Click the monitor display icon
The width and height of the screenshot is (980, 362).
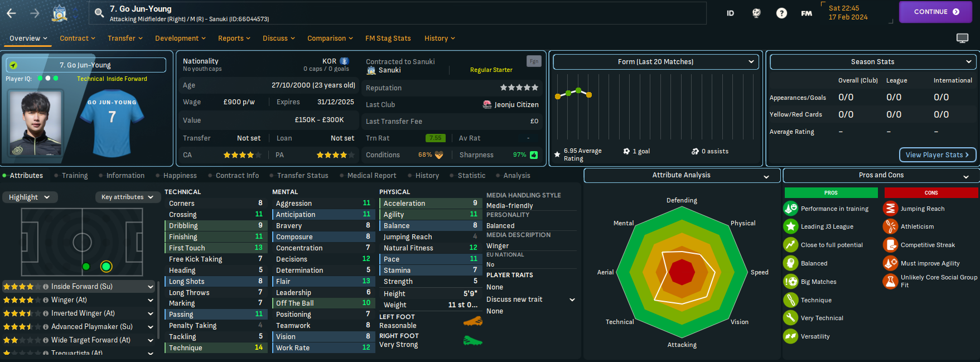[x=962, y=38]
